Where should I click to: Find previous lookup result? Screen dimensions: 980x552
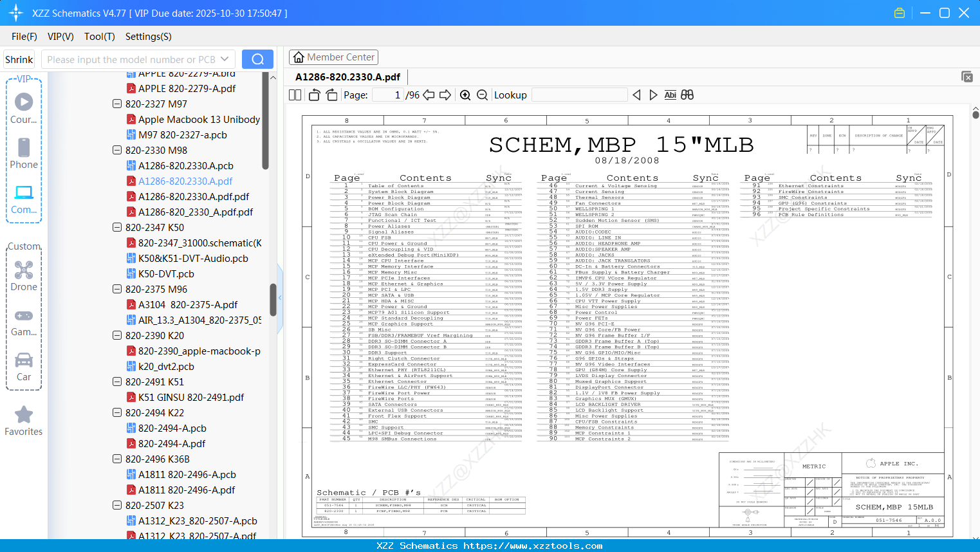(x=636, y=95)
